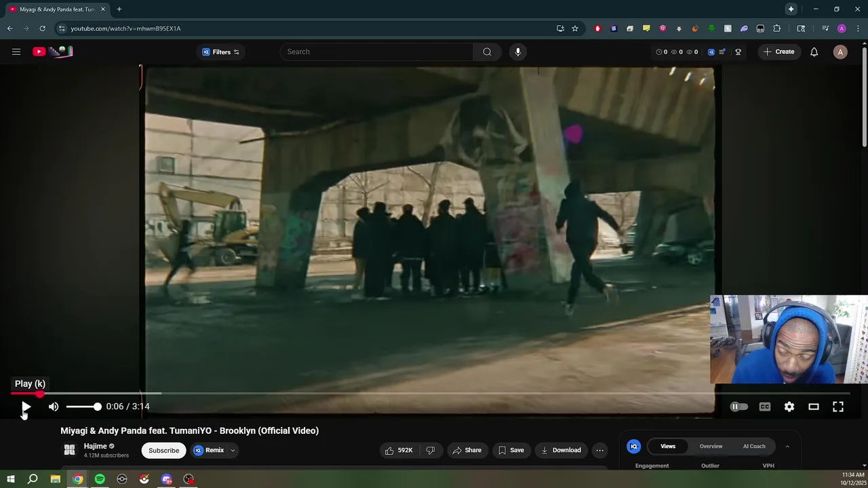Viewport: 868px width, 488px height.
Task: Toggle closed captions on the player
Action: pyautogui.click(x=765, y=407)
